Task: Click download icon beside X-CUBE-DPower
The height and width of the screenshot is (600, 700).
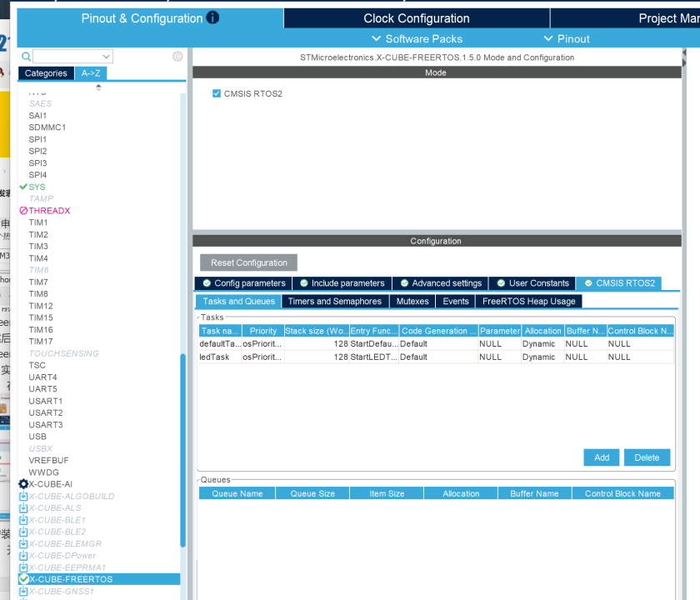Action: (23, 555)
